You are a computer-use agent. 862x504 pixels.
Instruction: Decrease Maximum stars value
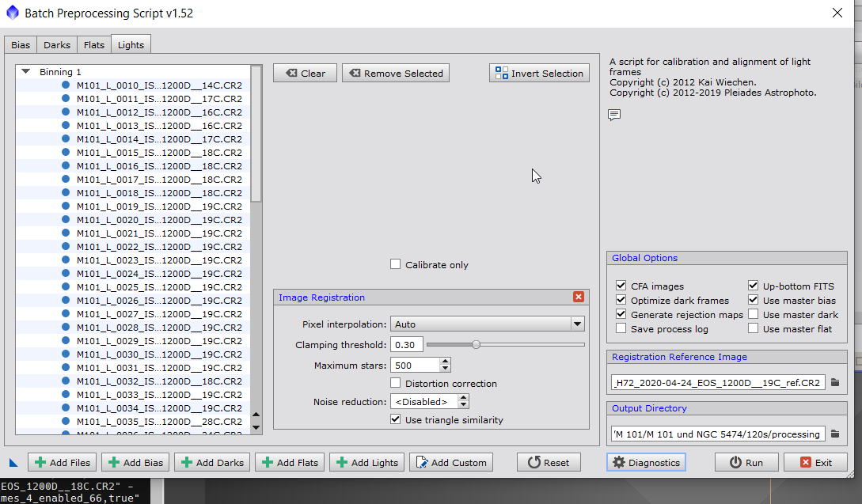pyautogui.click(x=446, y=368)
